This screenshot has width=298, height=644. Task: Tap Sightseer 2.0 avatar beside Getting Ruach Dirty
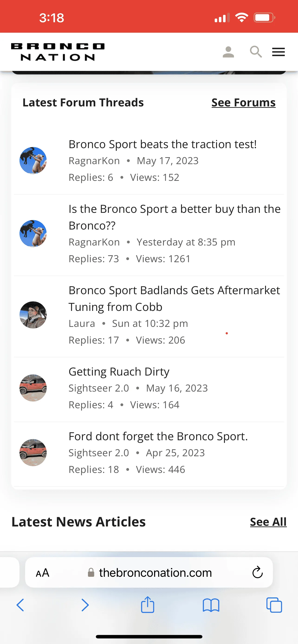point(33,388)
